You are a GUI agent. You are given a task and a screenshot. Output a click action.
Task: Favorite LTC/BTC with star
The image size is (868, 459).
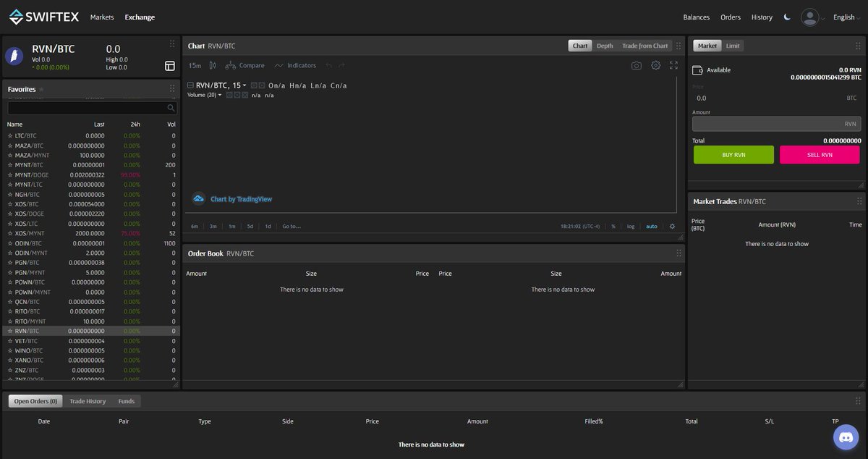(x=10, y=135)
